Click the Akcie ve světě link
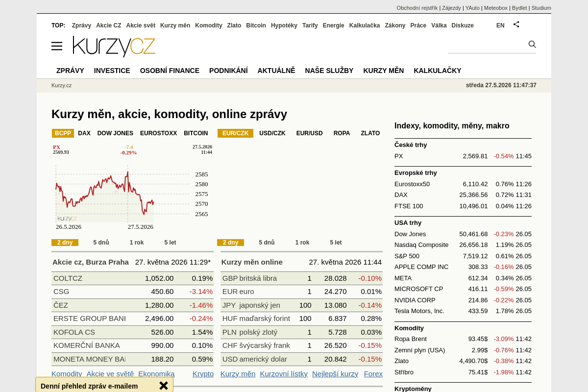 pyautogui.click(x=110, y=374)
